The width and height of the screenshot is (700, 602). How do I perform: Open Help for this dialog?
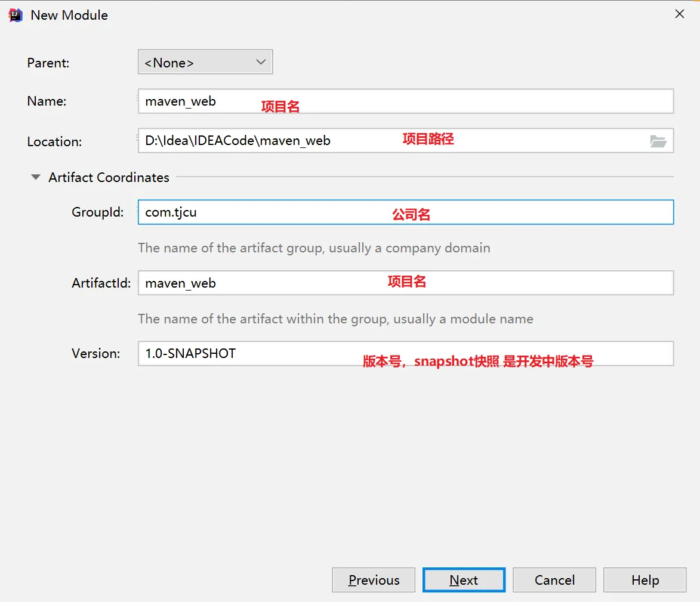tap(645, 580)
